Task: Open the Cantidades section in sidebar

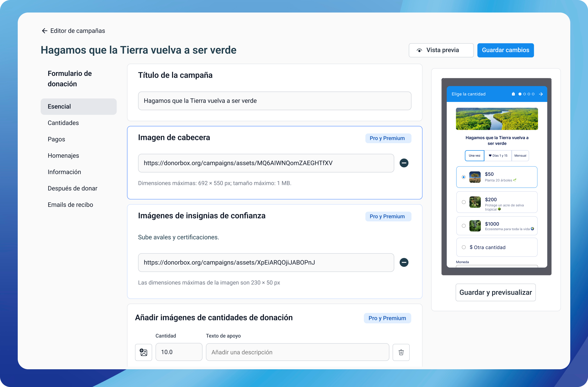Action: click(x=63, y=123)
